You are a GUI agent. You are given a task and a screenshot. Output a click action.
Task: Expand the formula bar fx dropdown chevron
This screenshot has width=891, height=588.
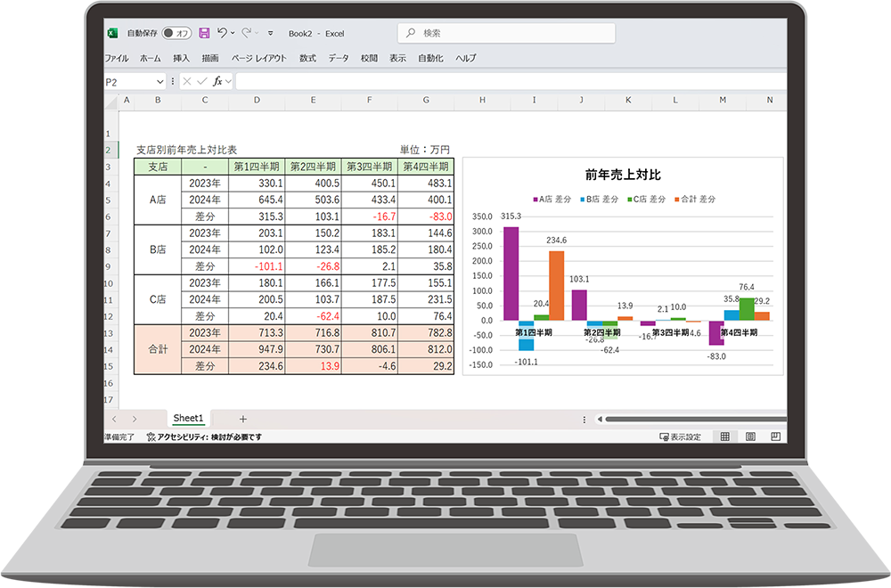pos(229,82)
